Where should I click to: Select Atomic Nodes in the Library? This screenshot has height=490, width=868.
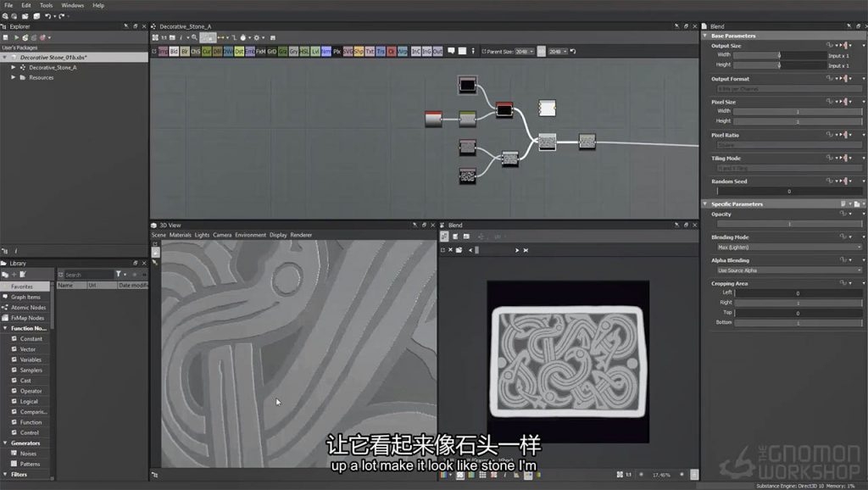[x=25, y=308]
